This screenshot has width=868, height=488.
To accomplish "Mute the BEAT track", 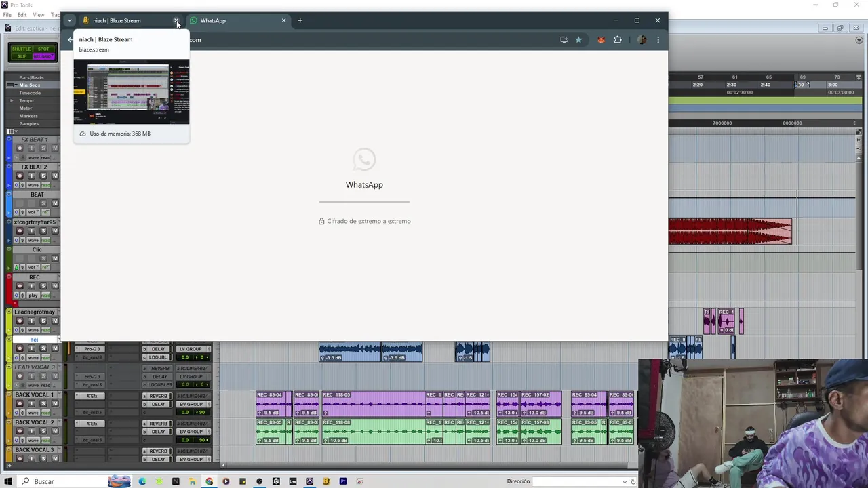I will [x=55, y=203].
